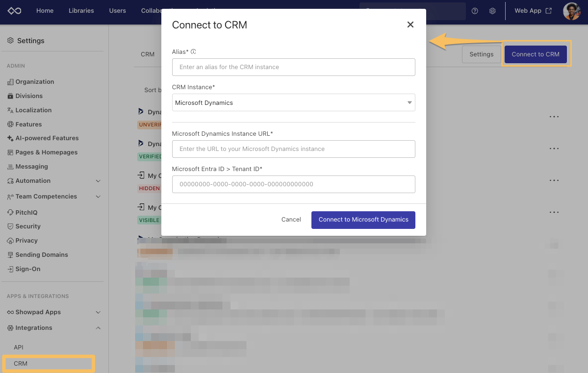Focus the Tenant ID input field
This screenshot has height=373, width=588.
click(293, 184)
